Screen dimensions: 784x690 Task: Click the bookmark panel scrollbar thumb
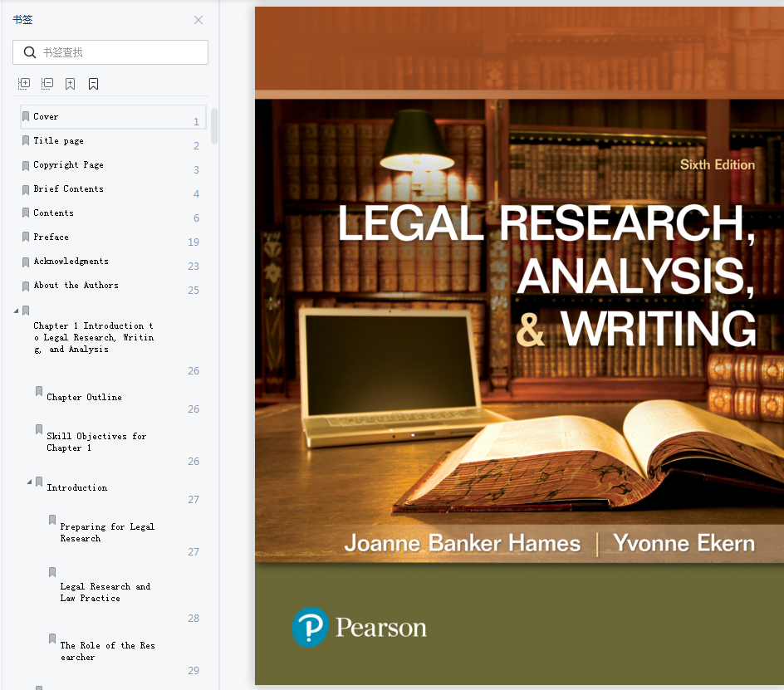[x=214, y=126]
